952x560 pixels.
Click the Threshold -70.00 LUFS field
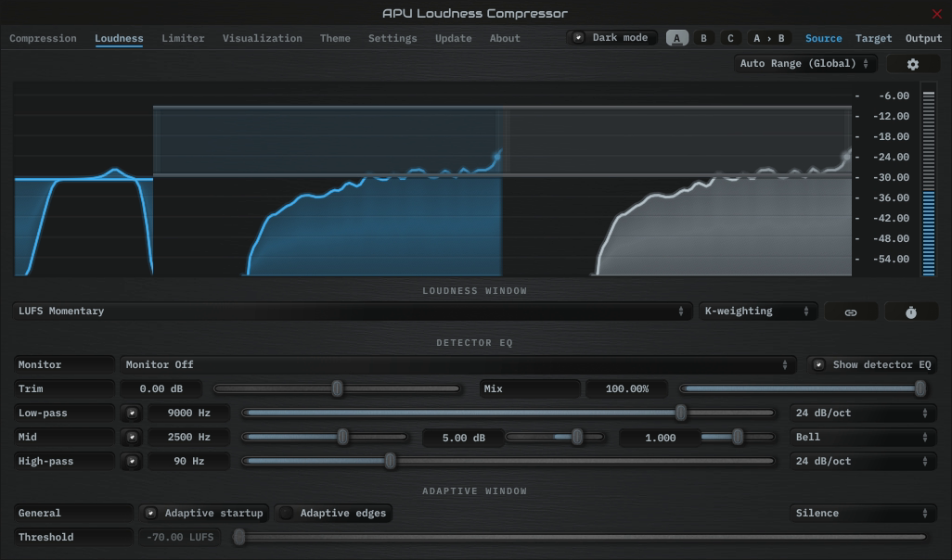[180, 538]
